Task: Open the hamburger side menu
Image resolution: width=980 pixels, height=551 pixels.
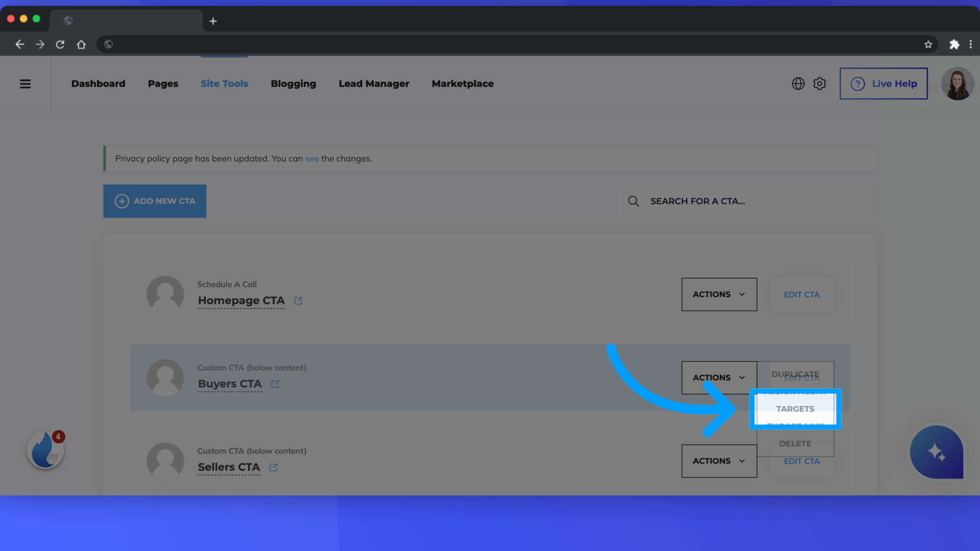Action: (25, 84)
